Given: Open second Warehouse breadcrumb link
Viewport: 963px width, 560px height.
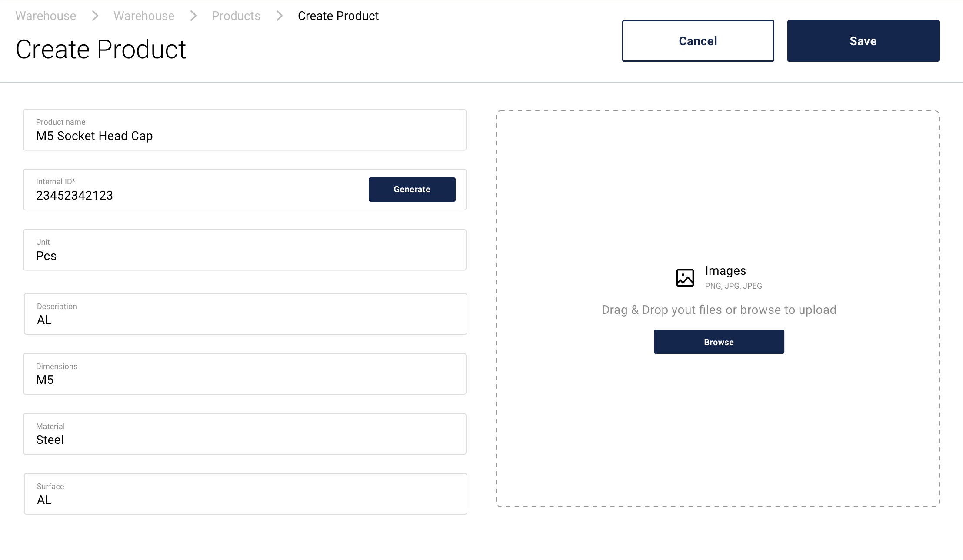Looking at the screenshot, I should pos(144,16).
